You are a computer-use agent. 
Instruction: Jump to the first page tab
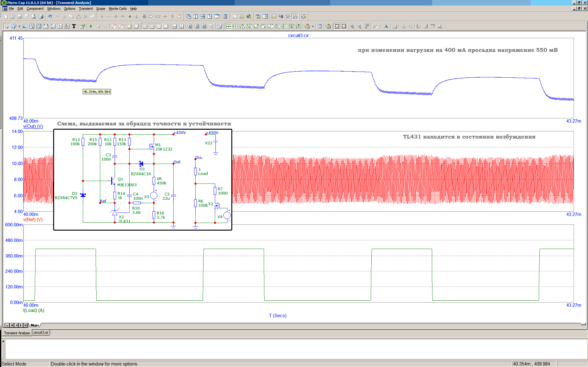coord(12,325)
